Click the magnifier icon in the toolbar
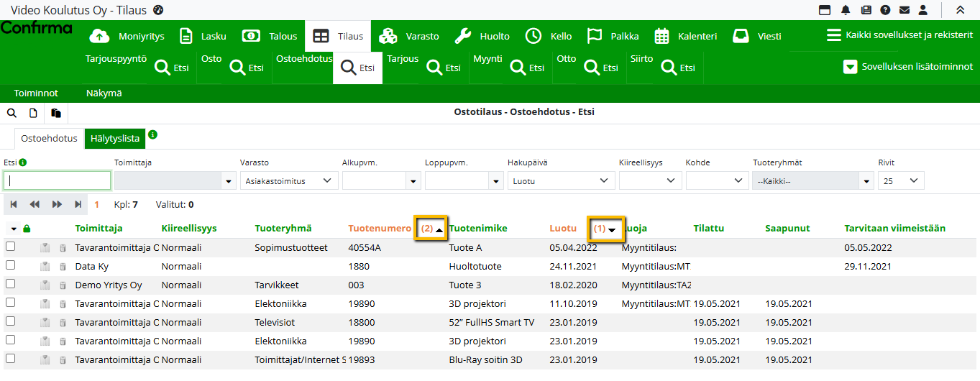 pos(12,113)
